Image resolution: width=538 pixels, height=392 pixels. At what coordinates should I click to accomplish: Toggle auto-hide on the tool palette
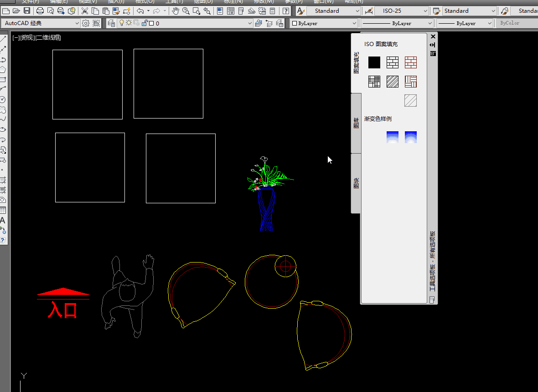pos(433,45)
